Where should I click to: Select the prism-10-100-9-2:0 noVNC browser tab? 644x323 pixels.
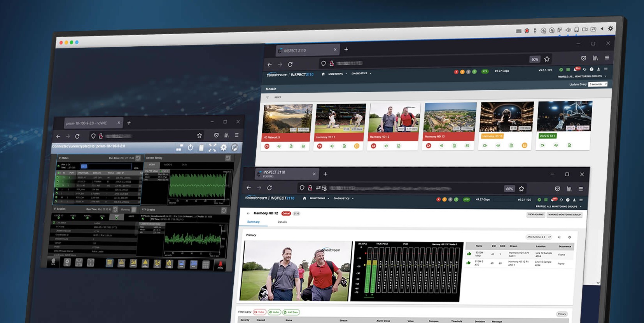coord(93,123)
